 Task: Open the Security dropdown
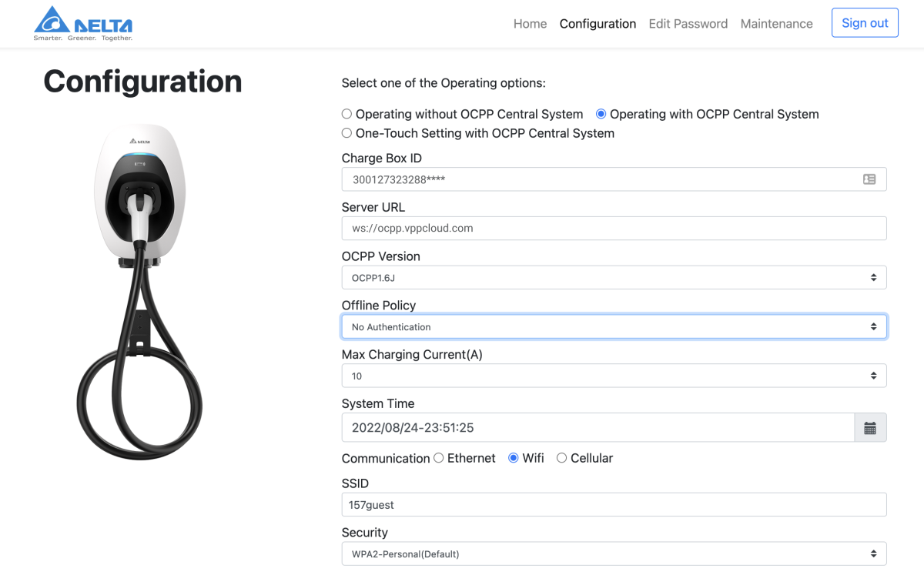tap(614, 553)
